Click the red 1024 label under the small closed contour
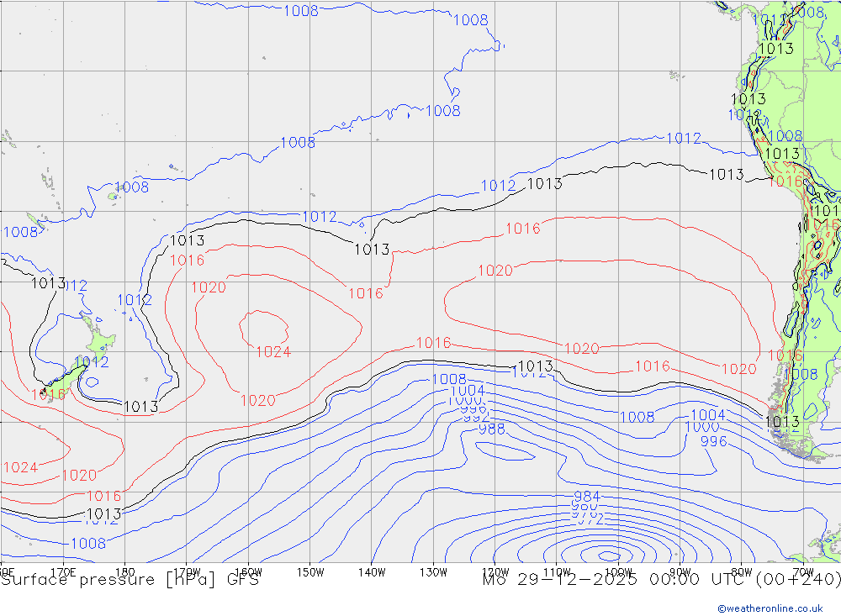 click(x=273, y=351)
